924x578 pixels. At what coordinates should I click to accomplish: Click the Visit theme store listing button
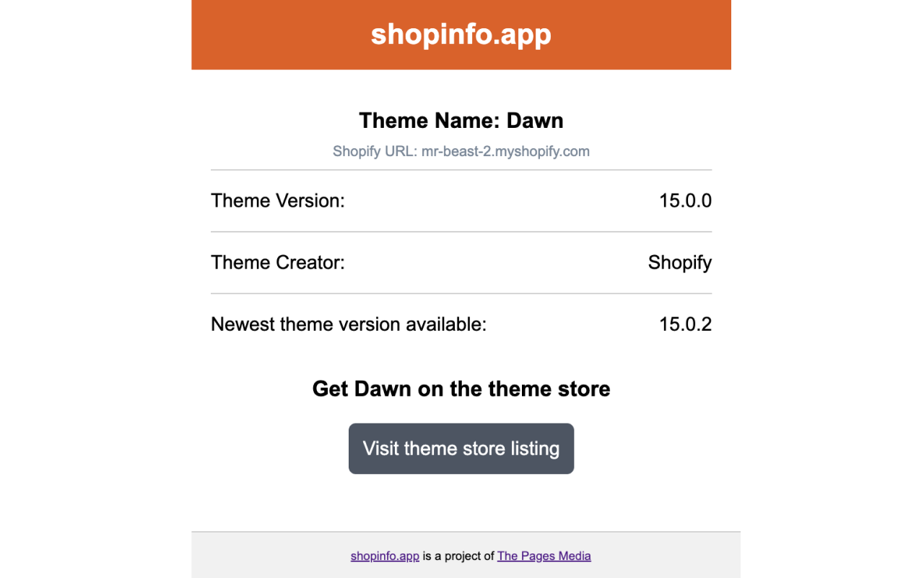point(461,448)
